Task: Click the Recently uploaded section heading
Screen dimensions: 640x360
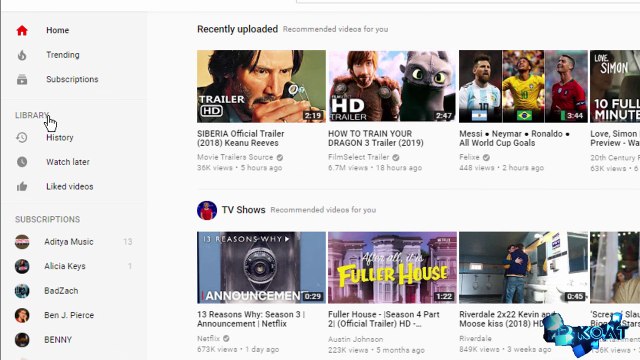Action: point(238,29)
